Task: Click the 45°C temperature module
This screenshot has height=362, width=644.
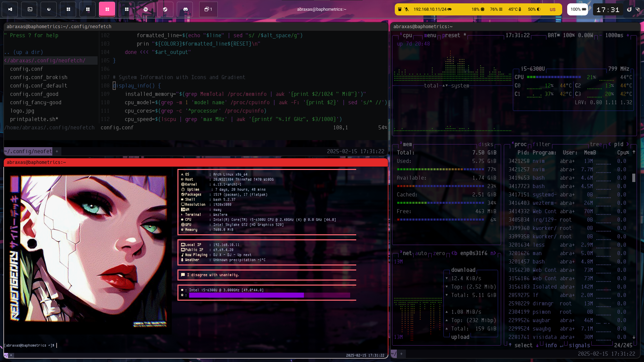Action: (x=515, y=9)
